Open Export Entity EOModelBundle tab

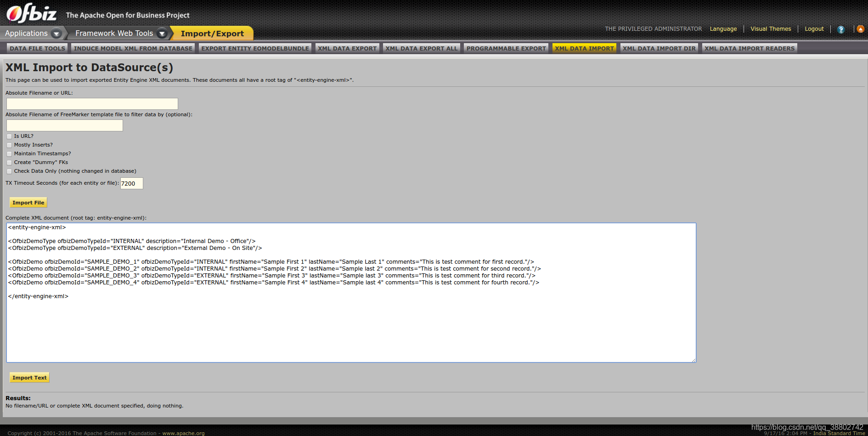(255, 48)
